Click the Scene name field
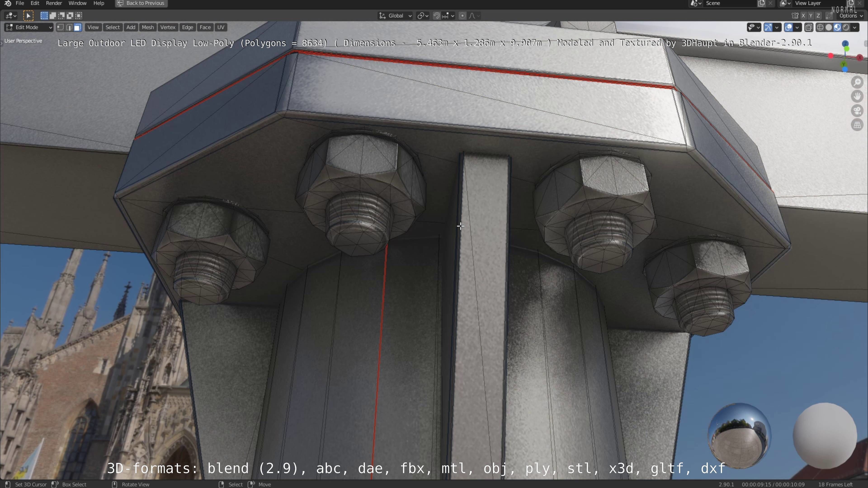This screenshot has width=868, height=488. point(728,3)
